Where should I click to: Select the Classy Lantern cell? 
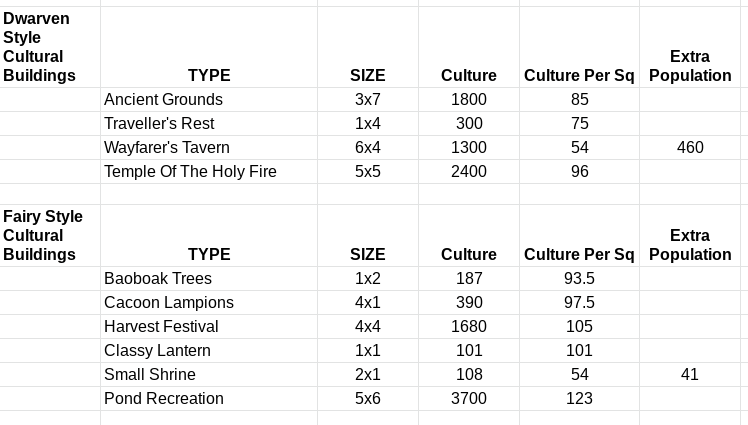point(209,351)
